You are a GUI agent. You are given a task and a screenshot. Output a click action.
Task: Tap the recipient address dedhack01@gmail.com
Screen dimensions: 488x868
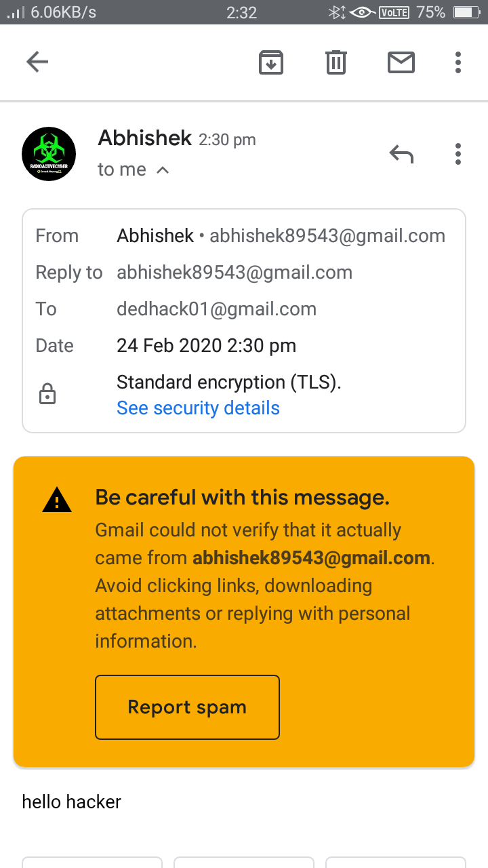tap(216, 309)
